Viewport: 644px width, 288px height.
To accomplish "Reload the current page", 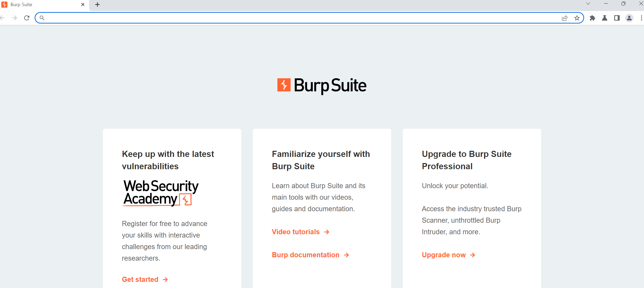I will click(27, 18).
